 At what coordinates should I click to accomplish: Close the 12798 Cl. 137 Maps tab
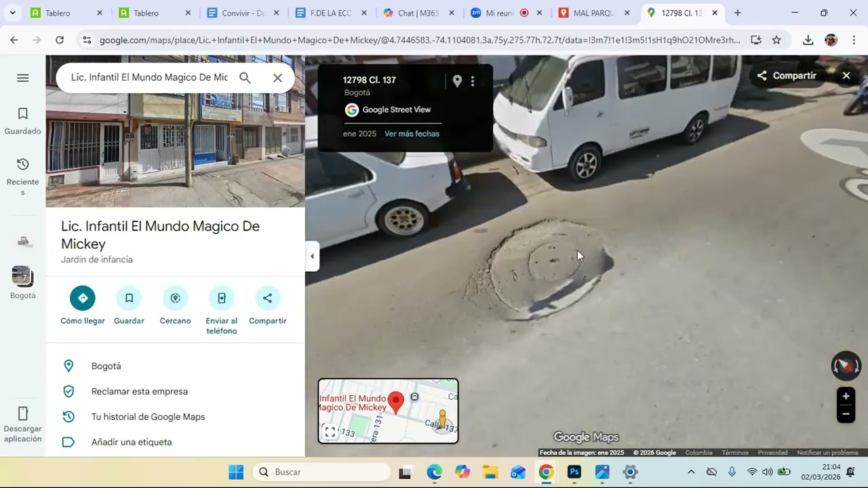click(x=715, y=13)
